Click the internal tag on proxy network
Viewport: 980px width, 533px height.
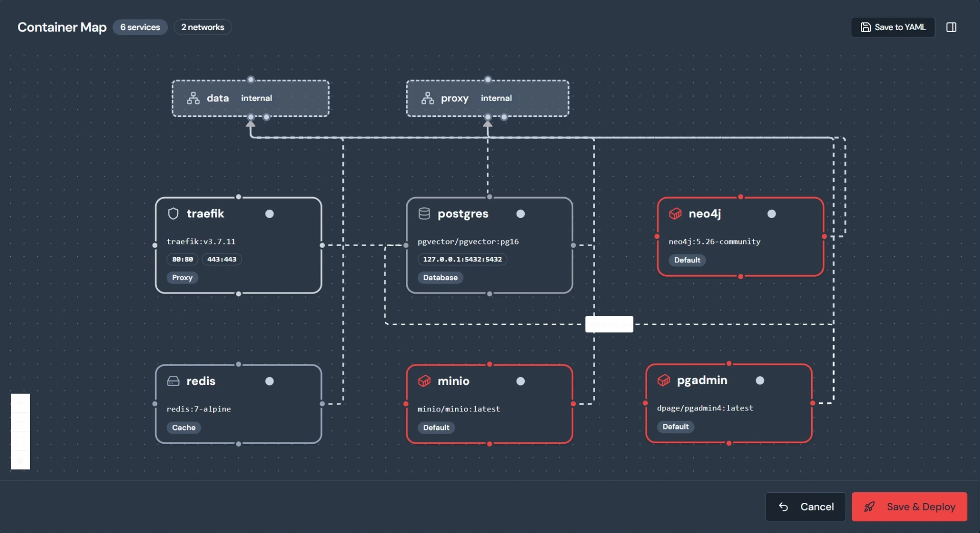496,98
